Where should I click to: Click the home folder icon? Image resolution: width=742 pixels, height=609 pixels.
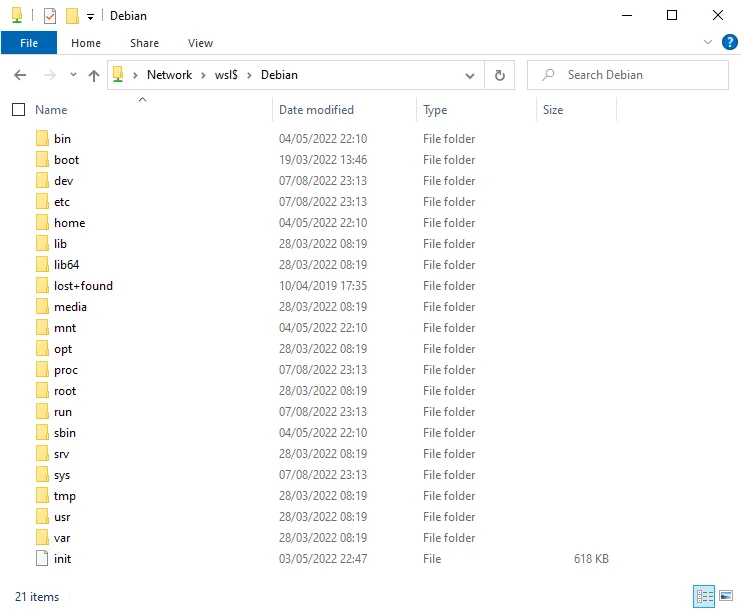pos(42,222)
